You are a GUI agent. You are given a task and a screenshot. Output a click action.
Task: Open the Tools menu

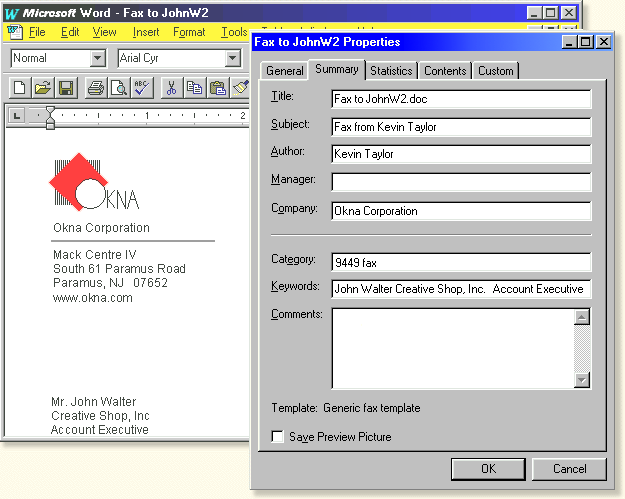pos(234,32)
